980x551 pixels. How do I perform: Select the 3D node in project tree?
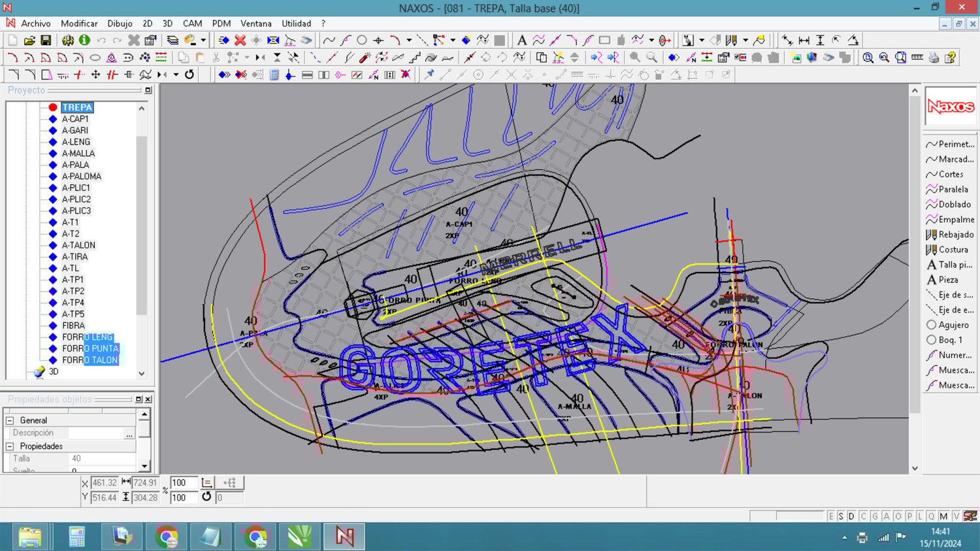pyautogui.click(x=54, y=371)
